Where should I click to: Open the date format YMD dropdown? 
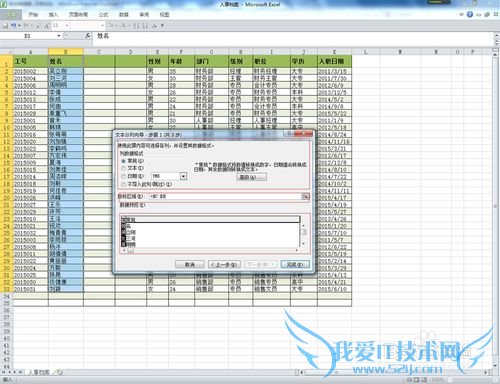coord(183,176)
